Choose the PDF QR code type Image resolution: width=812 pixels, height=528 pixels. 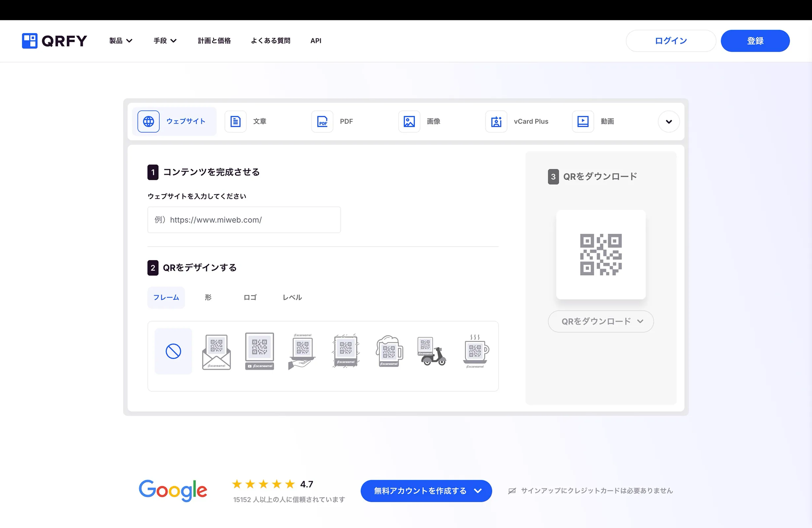coord(322,121)
